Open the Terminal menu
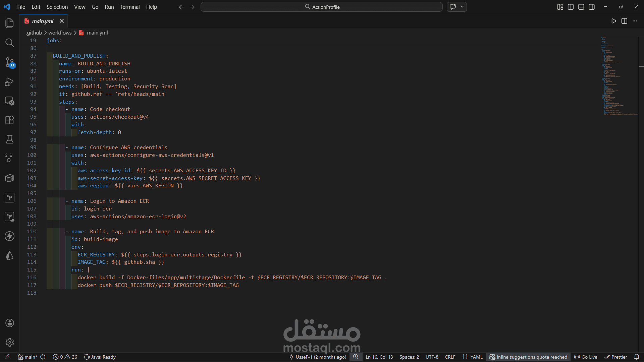Image resolution: width=644 pixels, height=362 pixels. pos(130,7)
